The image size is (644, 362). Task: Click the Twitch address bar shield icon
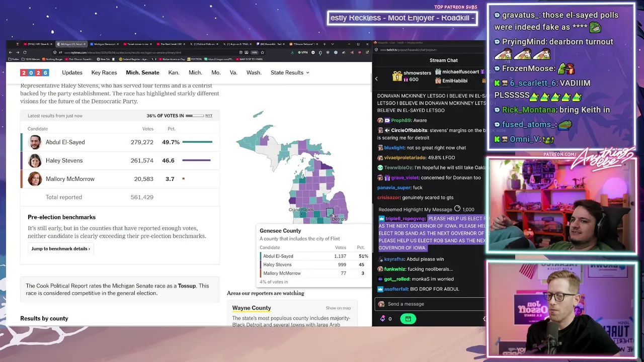[376, 50]
